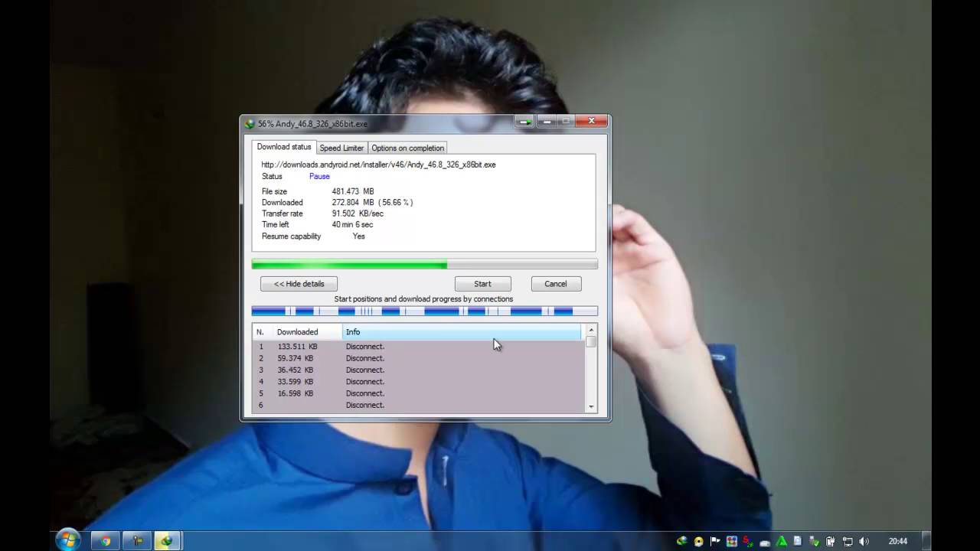Screen dimensions: 980x551
Task: Switch to the Download status tab
Action: (x=284, y=147)
